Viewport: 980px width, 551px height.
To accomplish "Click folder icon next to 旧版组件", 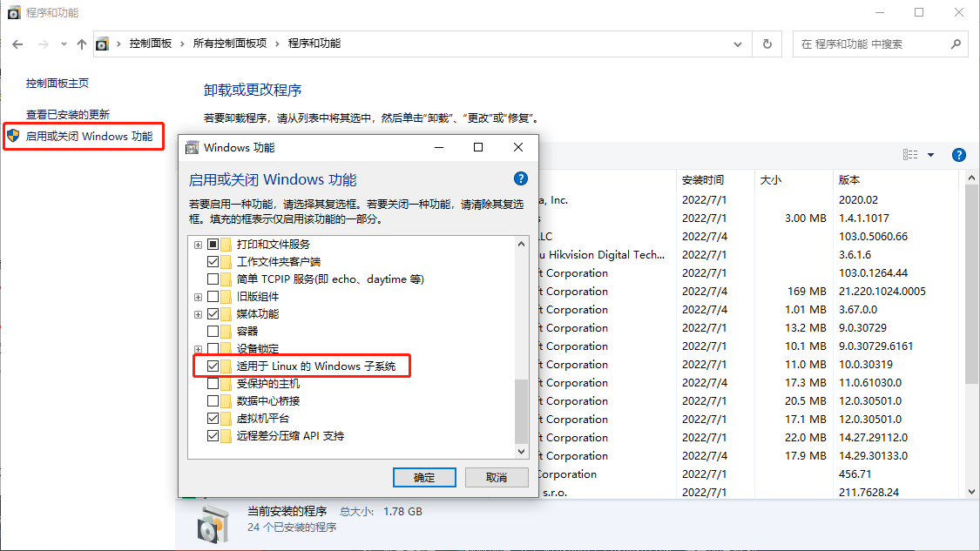I will [x=226, y=297].
